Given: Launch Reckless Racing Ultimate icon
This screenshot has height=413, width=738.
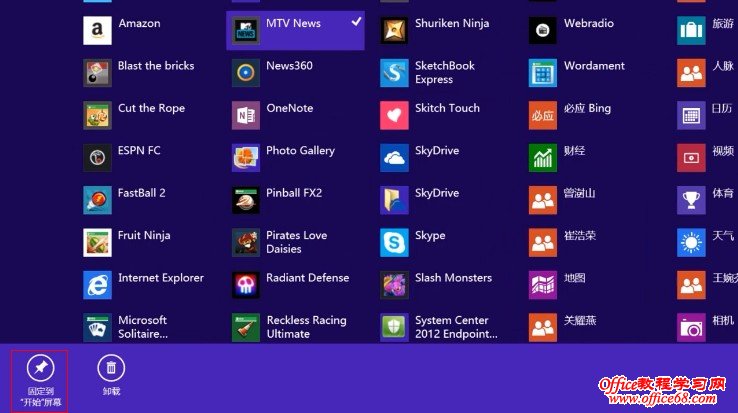Looking at the screenshot, I should tap(246, 327).
